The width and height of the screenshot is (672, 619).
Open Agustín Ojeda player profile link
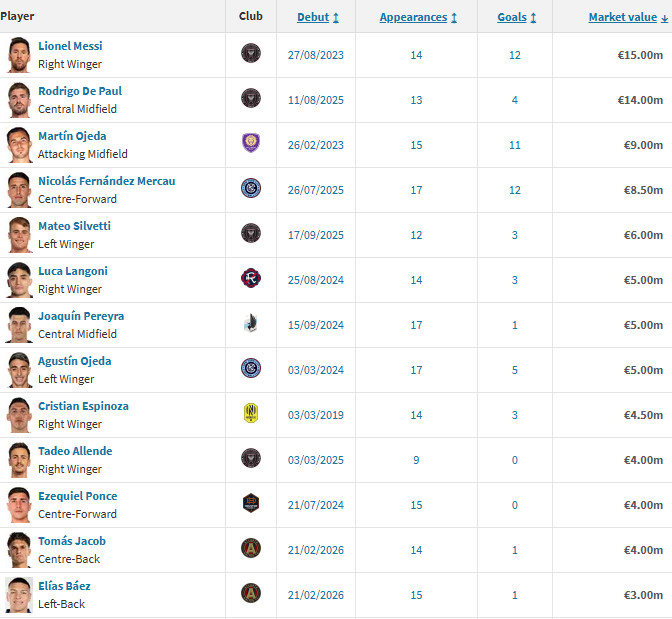point(75,361)
